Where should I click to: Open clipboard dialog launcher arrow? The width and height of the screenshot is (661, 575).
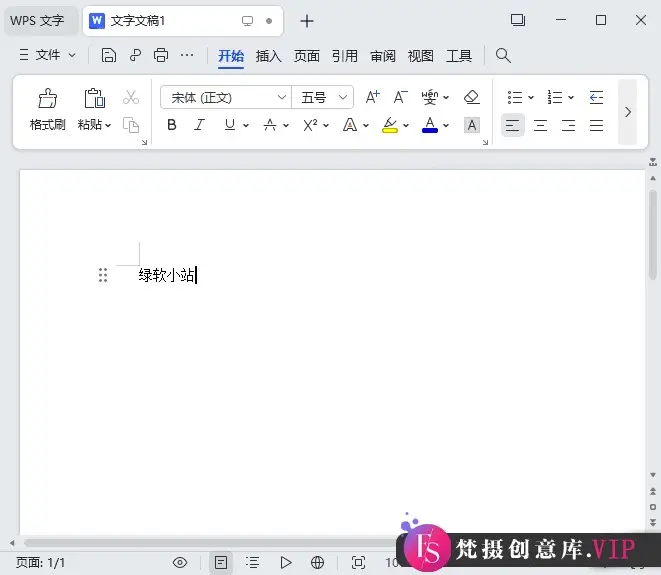pos(144,142)
